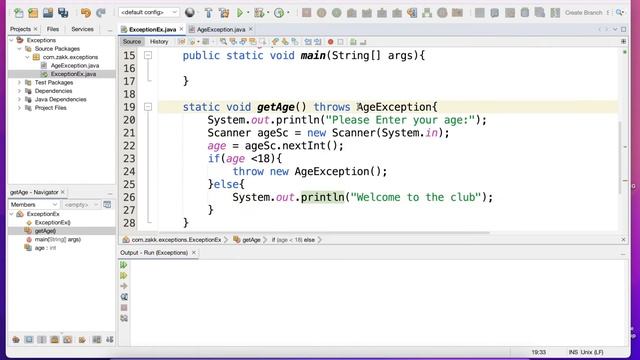Expand the Test Packages node
This screenshot has height=360, width=640.
19,82
